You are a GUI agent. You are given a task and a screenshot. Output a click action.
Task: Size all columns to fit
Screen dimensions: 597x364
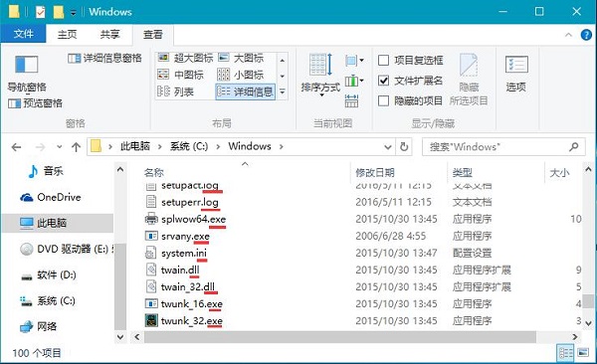351,101
